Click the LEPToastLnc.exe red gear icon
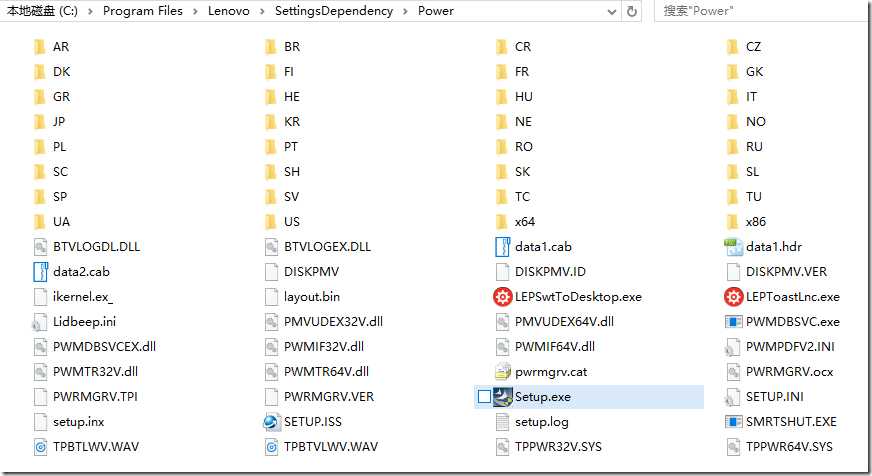The width and height of the screenshot is (872, 476). [734, 296]
